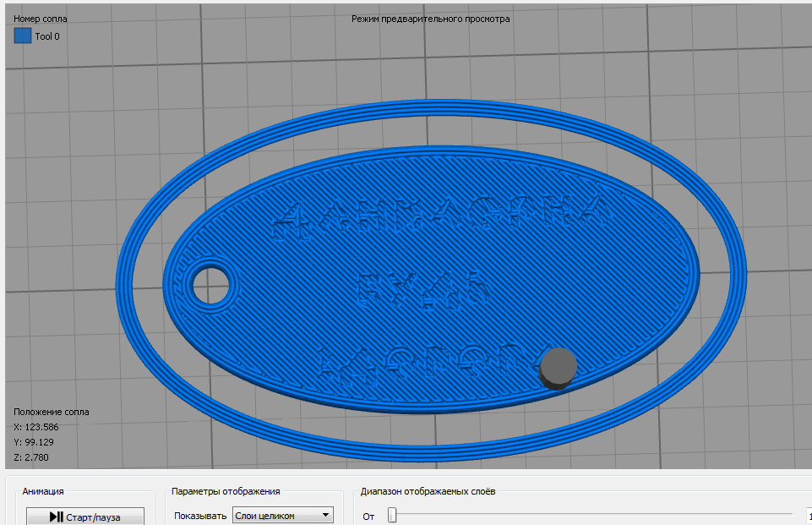Click the keyring hole on the model
The image size is (812, 525).
(x=209, y=285)
